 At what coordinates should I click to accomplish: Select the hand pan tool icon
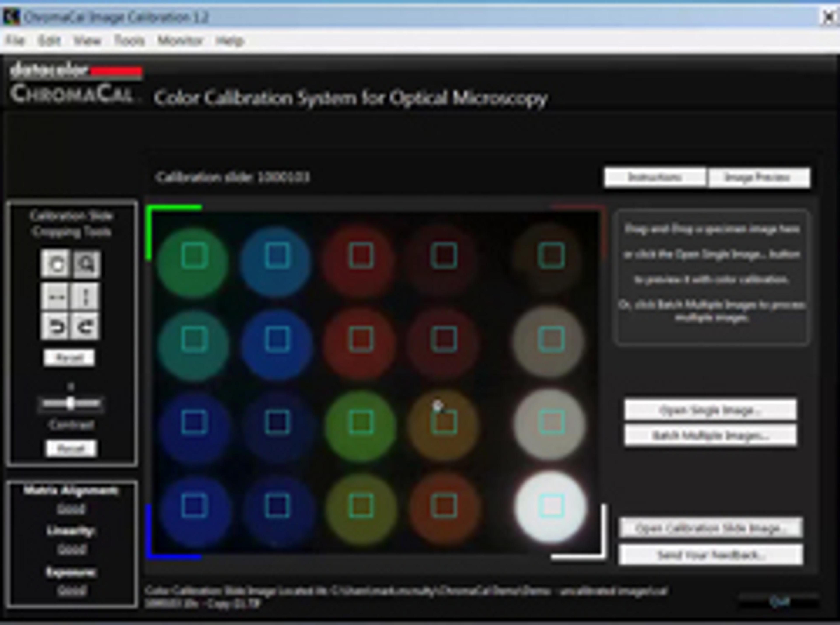(56, 264)
